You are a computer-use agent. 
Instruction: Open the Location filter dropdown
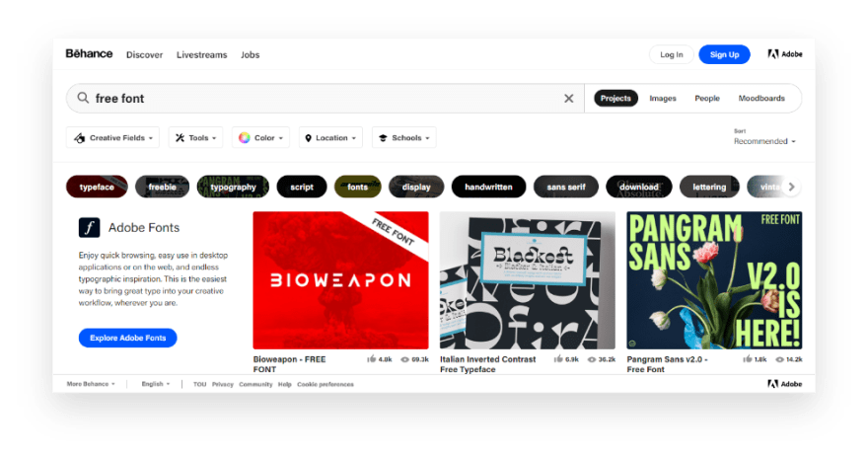tap(330, 137)
